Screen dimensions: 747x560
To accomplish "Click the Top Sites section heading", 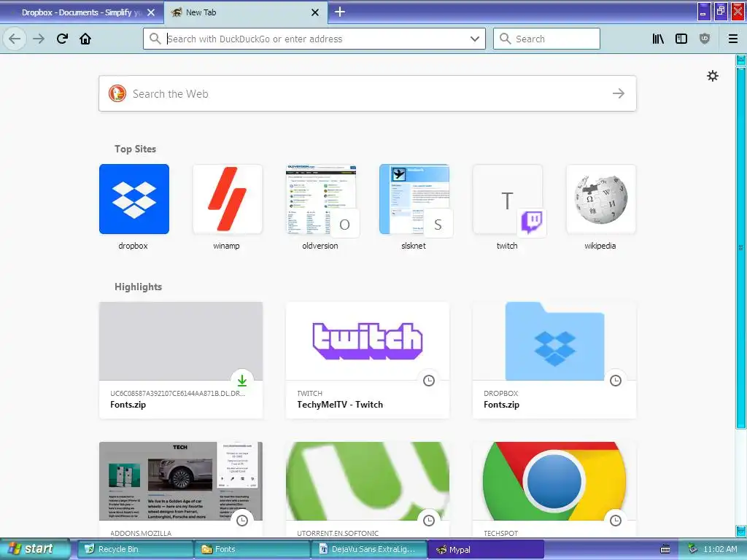I will [x=135, y=149].
